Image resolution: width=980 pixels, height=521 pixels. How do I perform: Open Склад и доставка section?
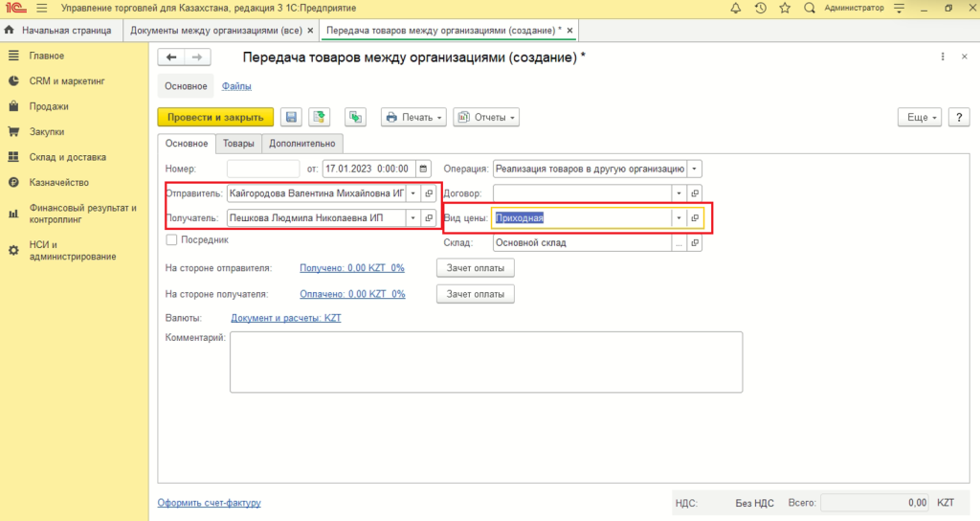tap(68, 157)
